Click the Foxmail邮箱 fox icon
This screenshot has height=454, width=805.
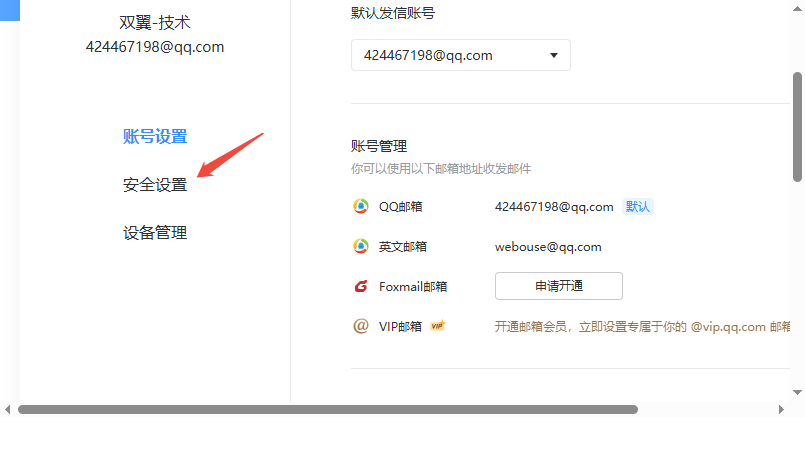pos(361,286)
